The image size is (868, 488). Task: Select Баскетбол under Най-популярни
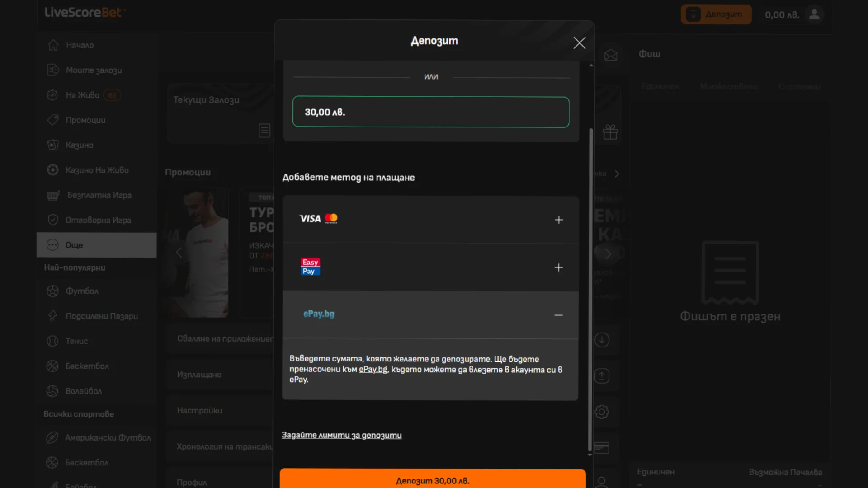point(96,366)
